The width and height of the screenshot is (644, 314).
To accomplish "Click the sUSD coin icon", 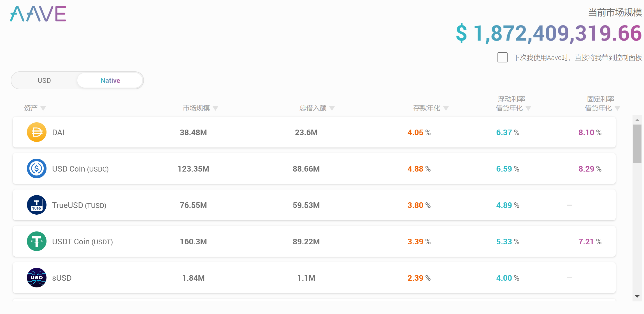I will point(37,278).
